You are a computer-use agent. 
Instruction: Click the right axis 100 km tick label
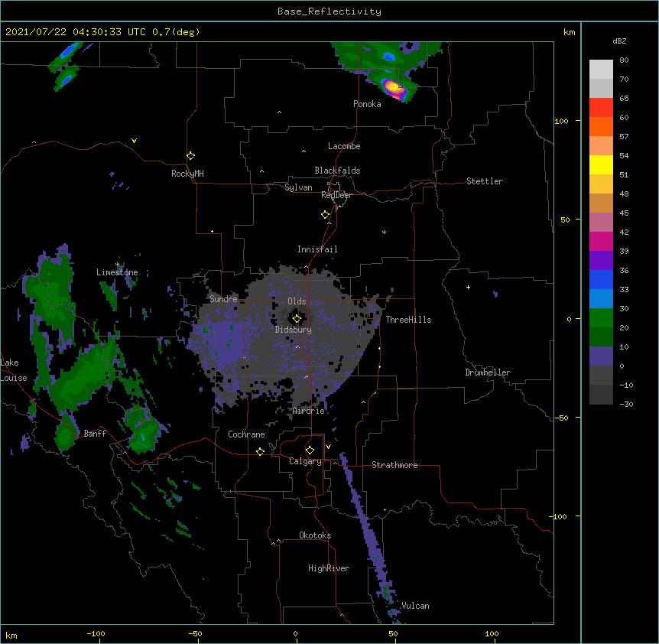coord(561,121)
